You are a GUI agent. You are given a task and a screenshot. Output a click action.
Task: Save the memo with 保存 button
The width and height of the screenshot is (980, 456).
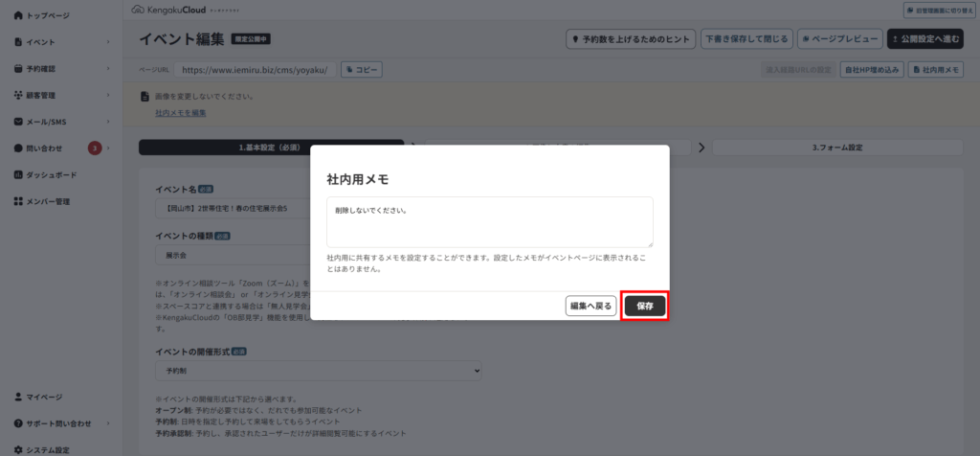tap(645, 306)
